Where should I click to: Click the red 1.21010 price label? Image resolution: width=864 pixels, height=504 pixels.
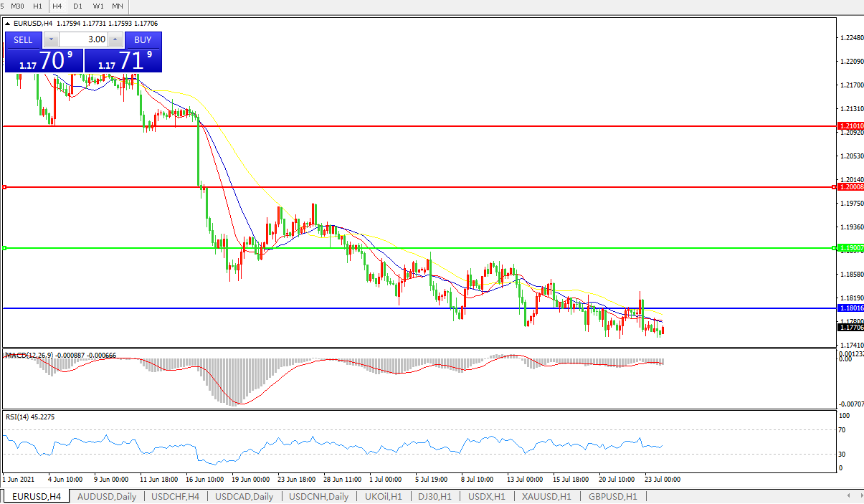(x=850, y=126)
